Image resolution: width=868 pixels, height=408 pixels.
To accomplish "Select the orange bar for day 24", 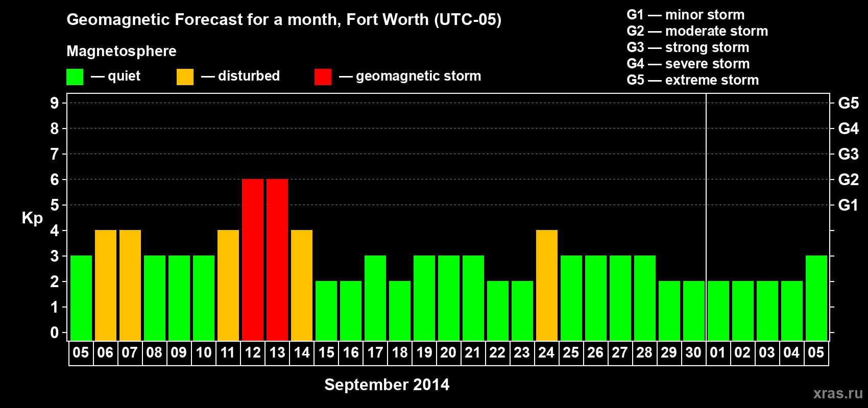I will coord(547,286).
